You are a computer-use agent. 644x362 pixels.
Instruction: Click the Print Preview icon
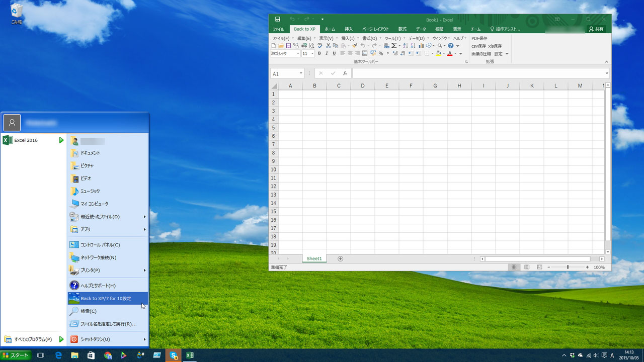point(311,46)
